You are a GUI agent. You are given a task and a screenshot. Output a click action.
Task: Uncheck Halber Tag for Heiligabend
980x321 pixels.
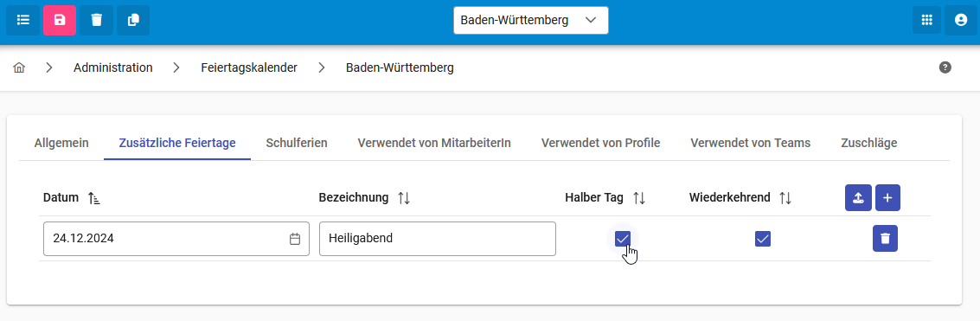pyautogui.click(x=623, y=239)
